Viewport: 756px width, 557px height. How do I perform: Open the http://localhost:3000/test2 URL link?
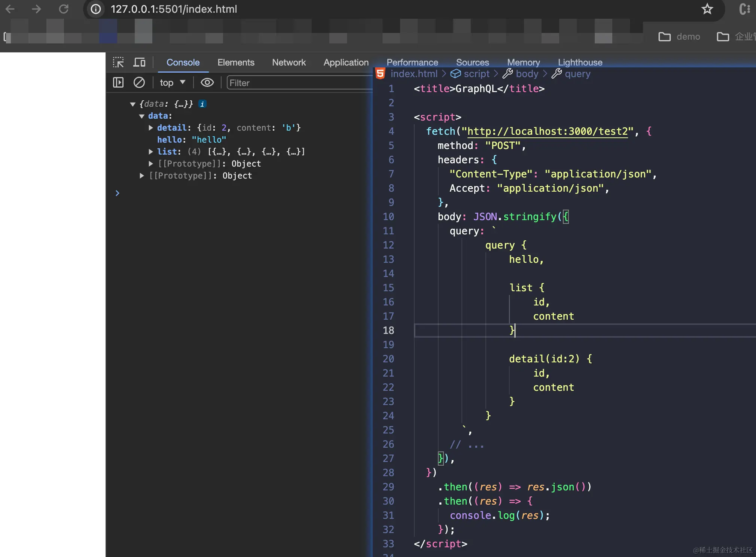(x=548, y=131)
